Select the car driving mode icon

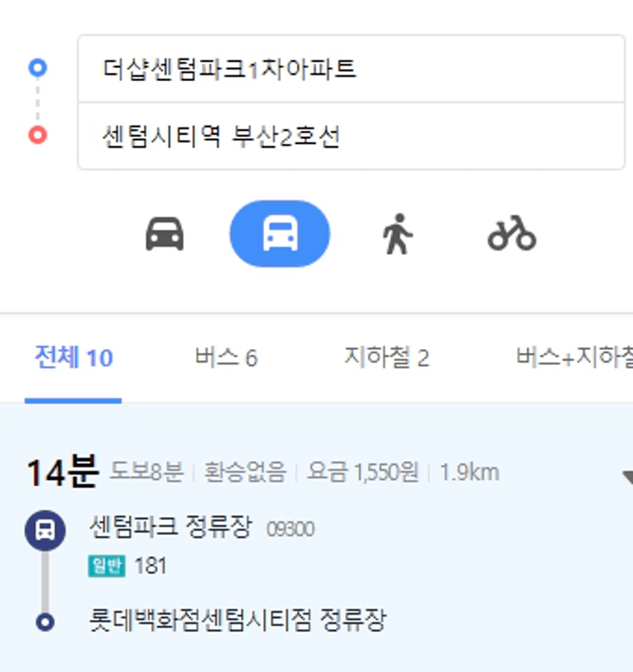[x=165, y=234]
